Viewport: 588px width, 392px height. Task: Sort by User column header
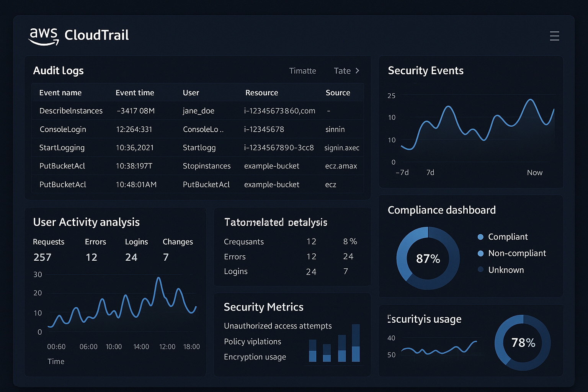191,93
